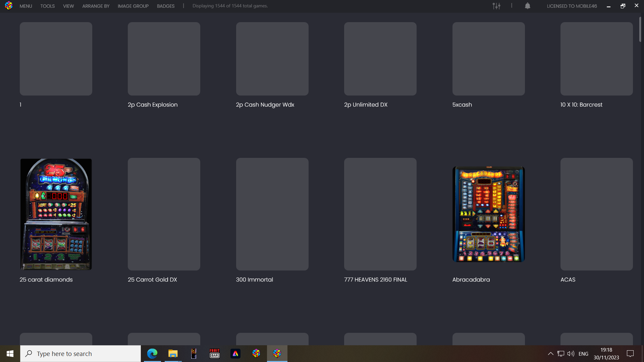Open the MENU menu

coord(26,6)
